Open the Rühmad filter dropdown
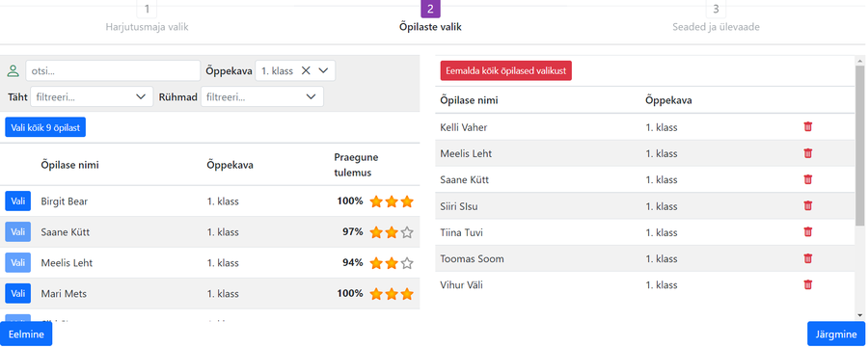868x348 pixels. coord(262,96)
